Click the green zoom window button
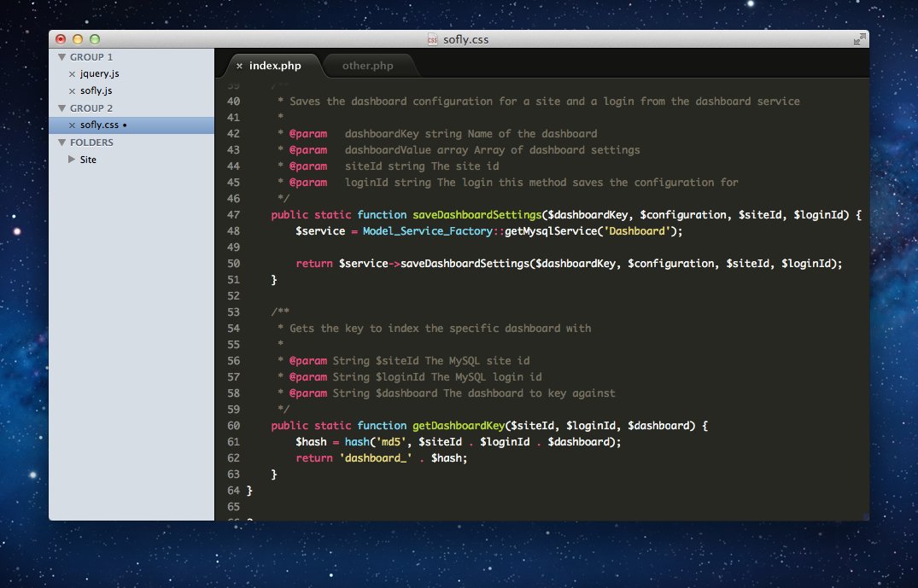Image resolution: width=918 pixels, height=588 pixels. pyautogui.click(x=94, y=39)
